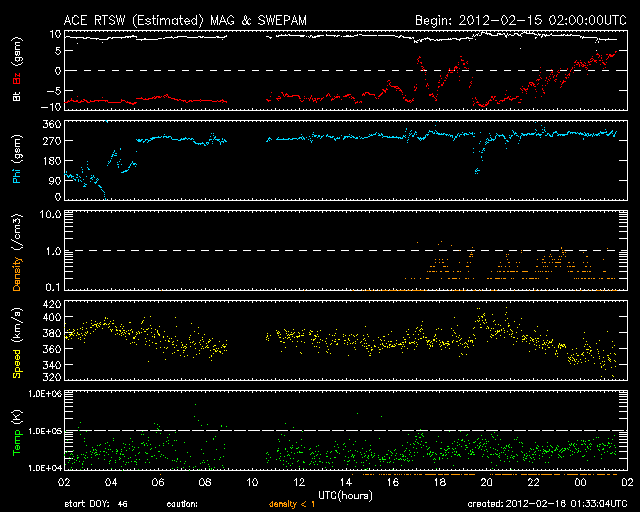This screenshot has width=640, height=512.
Task: Click the '12' hour label on time axis
Action: coord(300,482)
